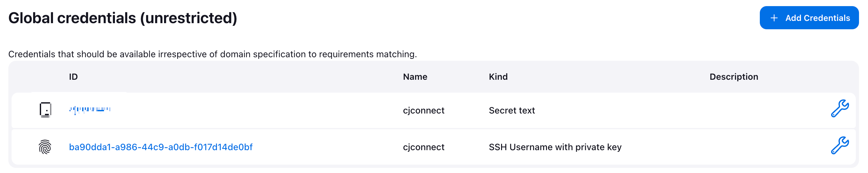Click the Kind column header

[498, 77]
